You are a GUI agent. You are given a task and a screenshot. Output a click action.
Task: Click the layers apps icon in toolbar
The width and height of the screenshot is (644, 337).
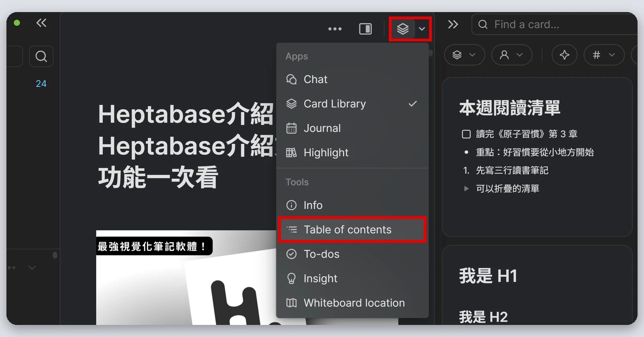(403, 29)
